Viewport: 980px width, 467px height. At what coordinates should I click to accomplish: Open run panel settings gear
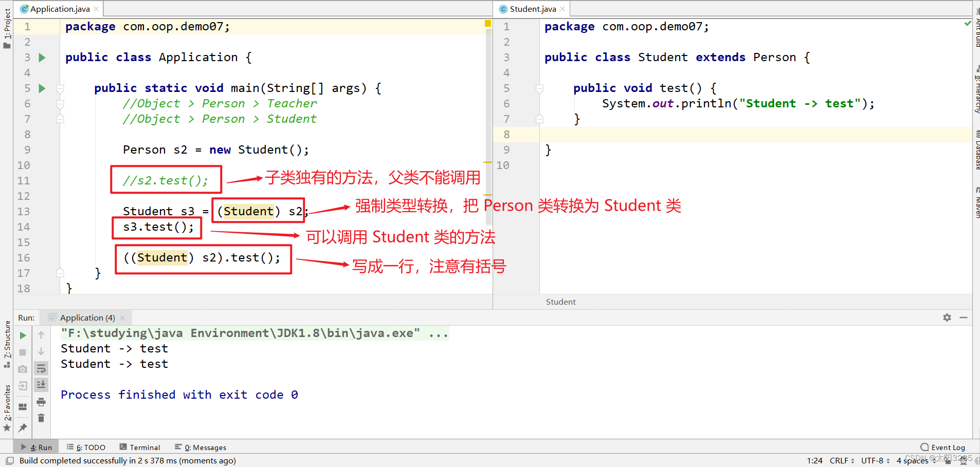point(947,317)
